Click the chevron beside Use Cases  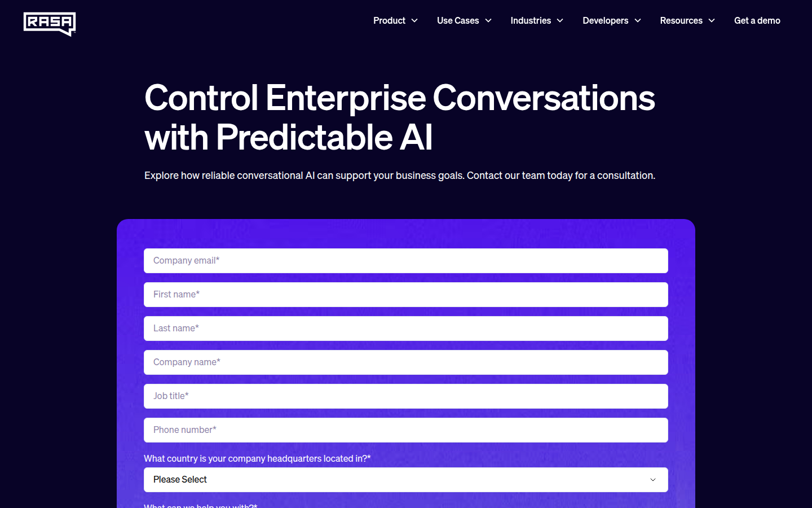point(488,20)
